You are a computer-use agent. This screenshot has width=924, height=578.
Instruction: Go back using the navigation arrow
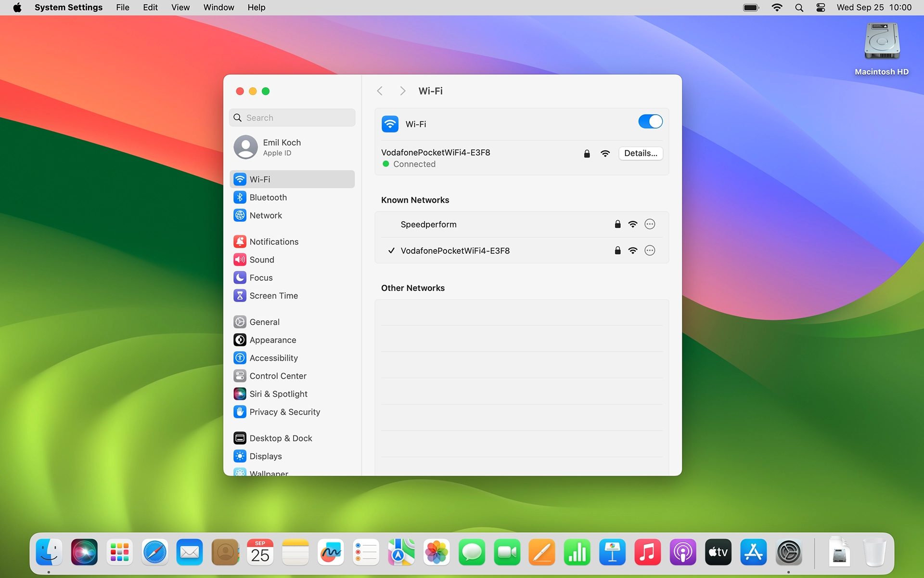[x=380, y=91]
